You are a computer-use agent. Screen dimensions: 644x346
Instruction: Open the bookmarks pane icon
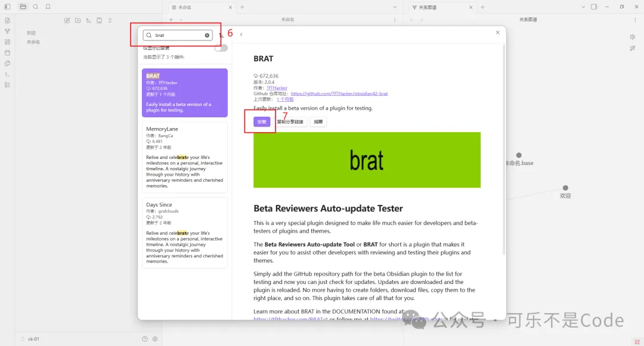pyautogui.click(x=48, y=7)
